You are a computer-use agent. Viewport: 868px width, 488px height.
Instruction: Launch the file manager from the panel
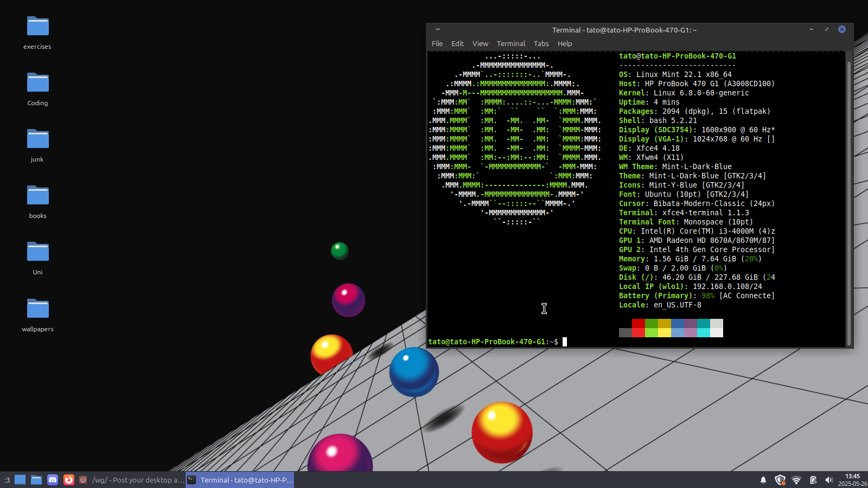pos(36,480)
